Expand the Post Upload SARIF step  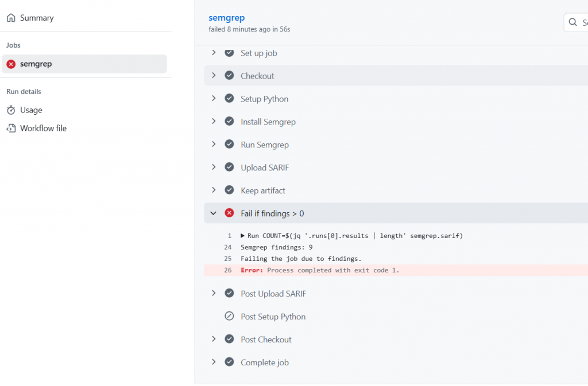click(x=214, y=294)
